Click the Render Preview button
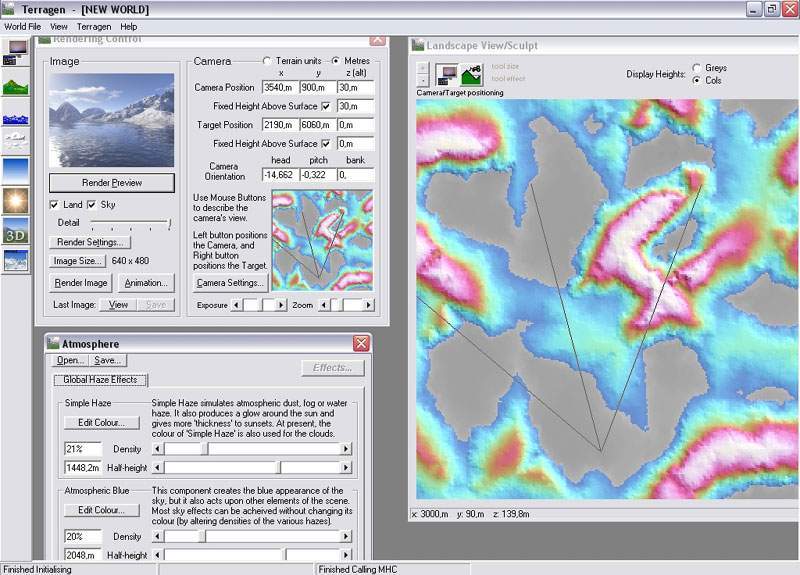 (x=112, y=183)
